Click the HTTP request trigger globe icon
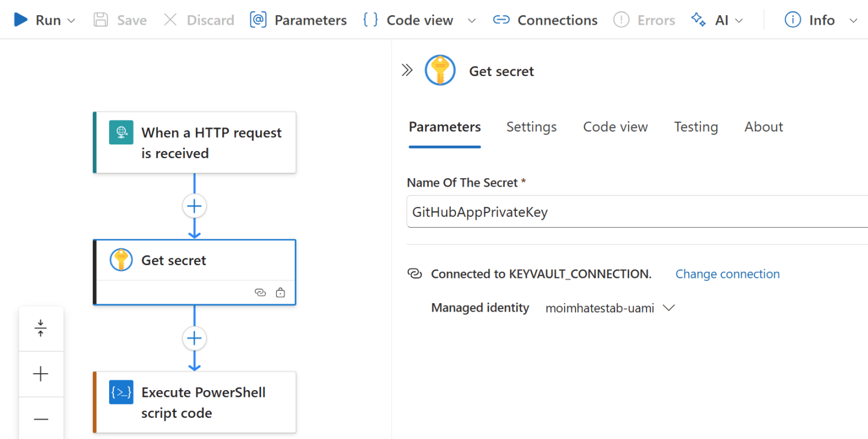 click(121, 132)
